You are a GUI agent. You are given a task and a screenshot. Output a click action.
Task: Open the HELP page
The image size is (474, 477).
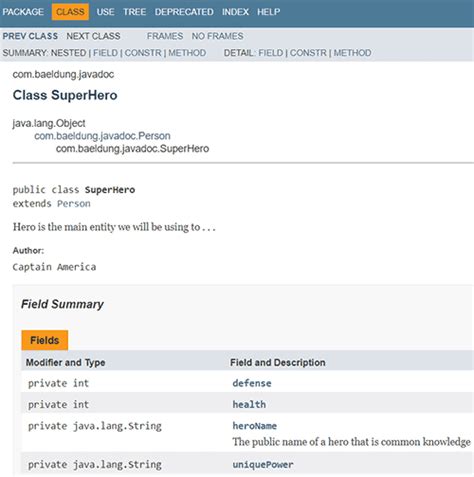point(268,12)
